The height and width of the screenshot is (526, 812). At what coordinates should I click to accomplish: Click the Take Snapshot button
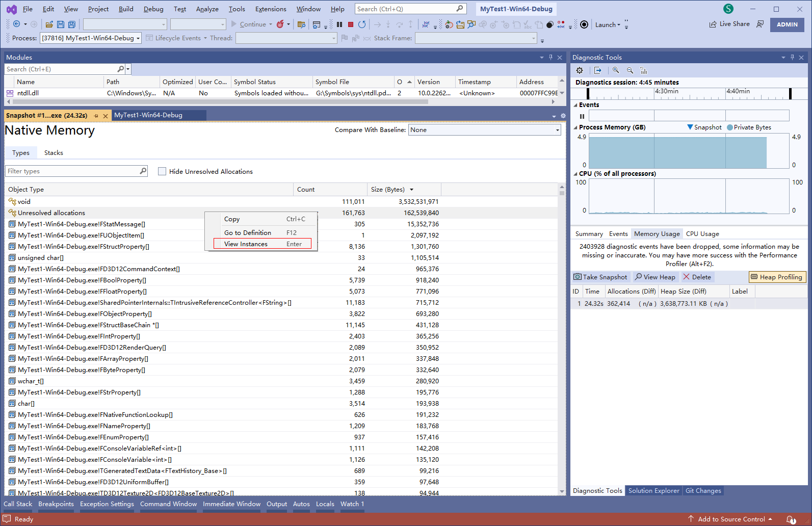(600, 277)
